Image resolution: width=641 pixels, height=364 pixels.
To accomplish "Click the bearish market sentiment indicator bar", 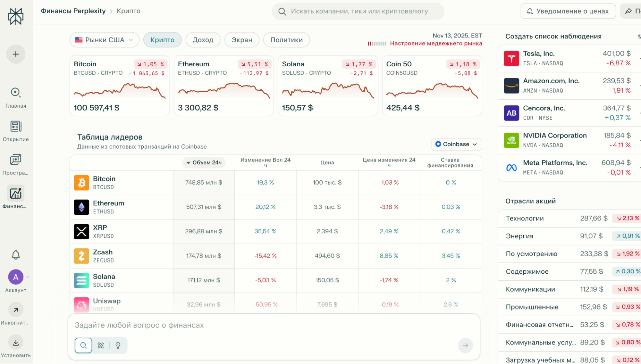I will click(x=377, y=44).
